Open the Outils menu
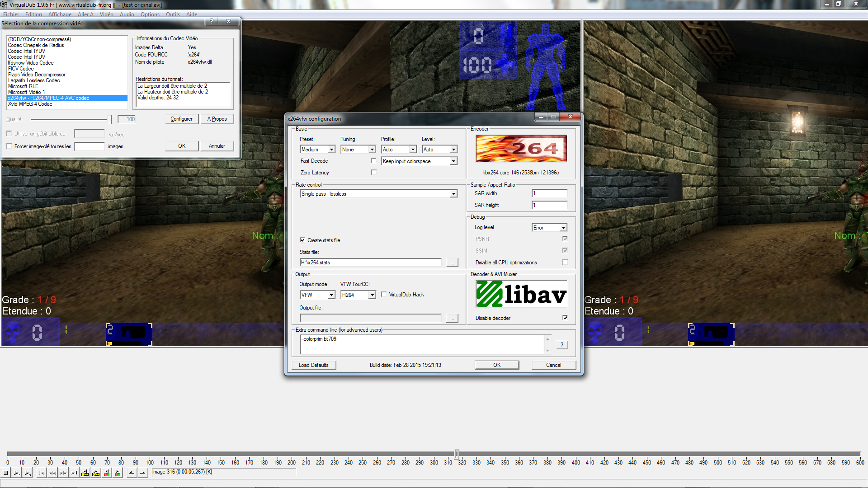 click(x=173, y=14)
